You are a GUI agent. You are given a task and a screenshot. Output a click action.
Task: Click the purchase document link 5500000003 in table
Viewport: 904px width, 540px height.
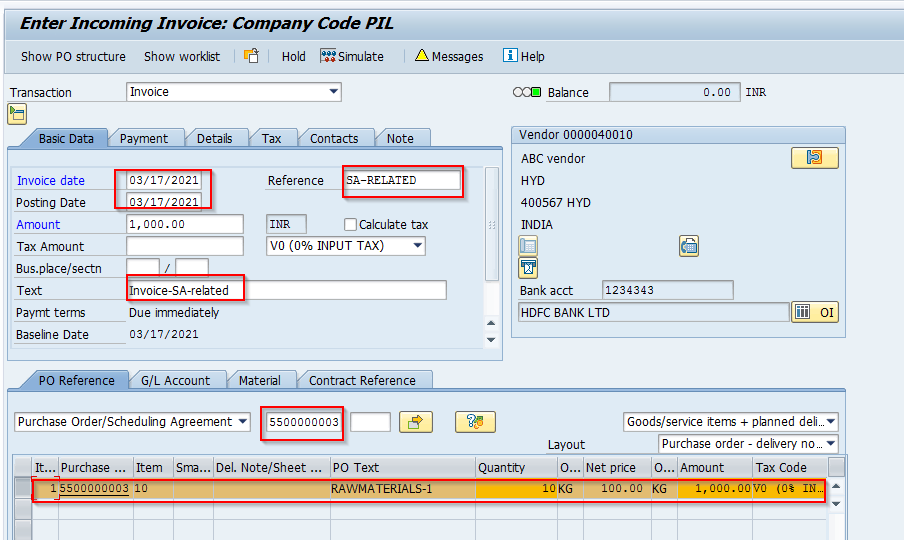94,488
